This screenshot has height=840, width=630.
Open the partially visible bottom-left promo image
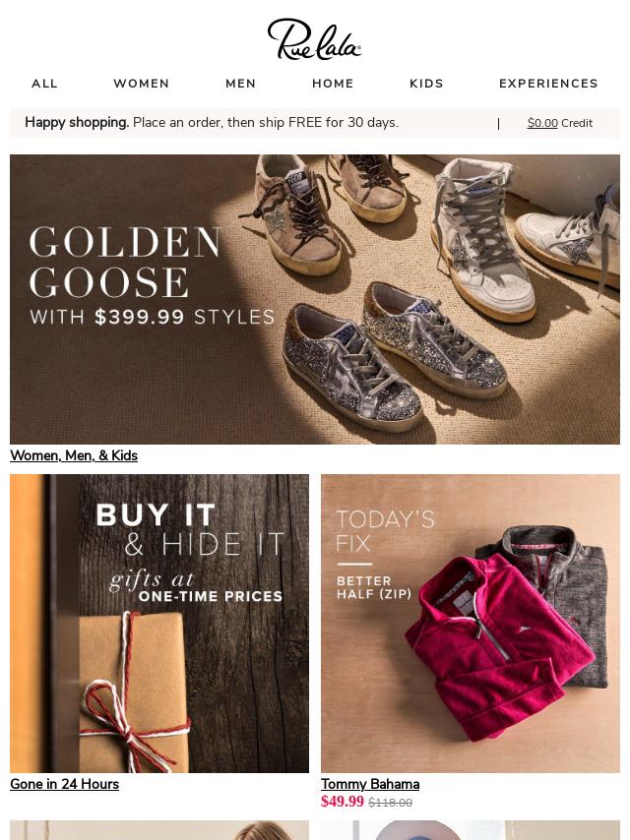pos(159,830)
